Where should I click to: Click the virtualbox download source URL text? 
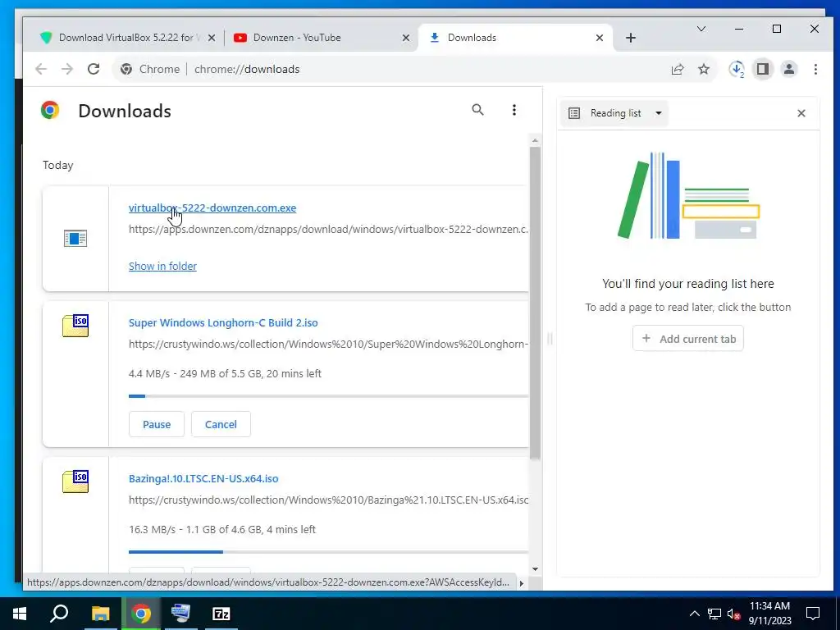coord(328,230)
